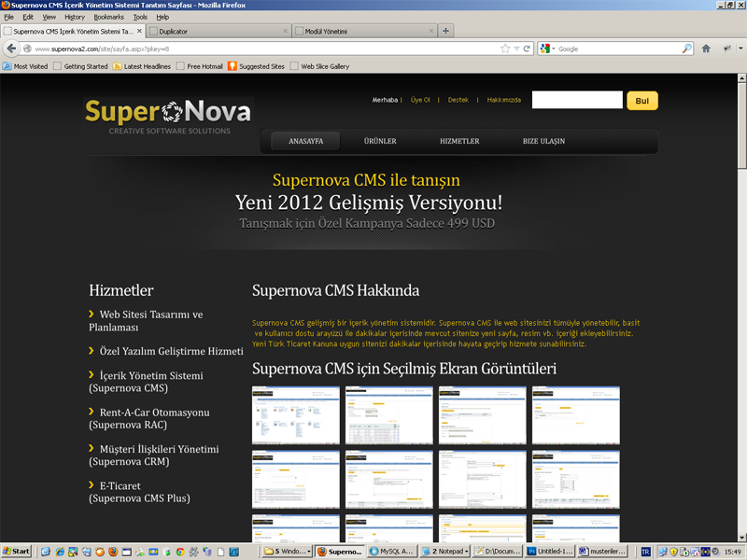Switch to the Duplicator tab
The image size is (747, 560).
(x=218, y=31)
